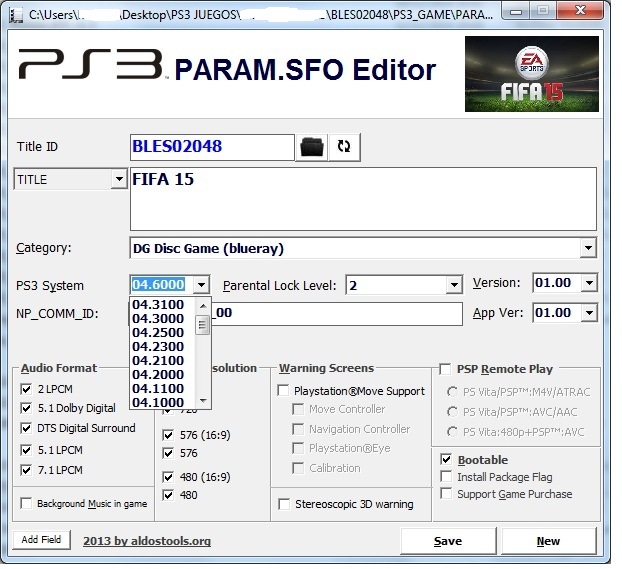Open the aldostools.org link
Screen dimensions: 622x569
[147, 541]
